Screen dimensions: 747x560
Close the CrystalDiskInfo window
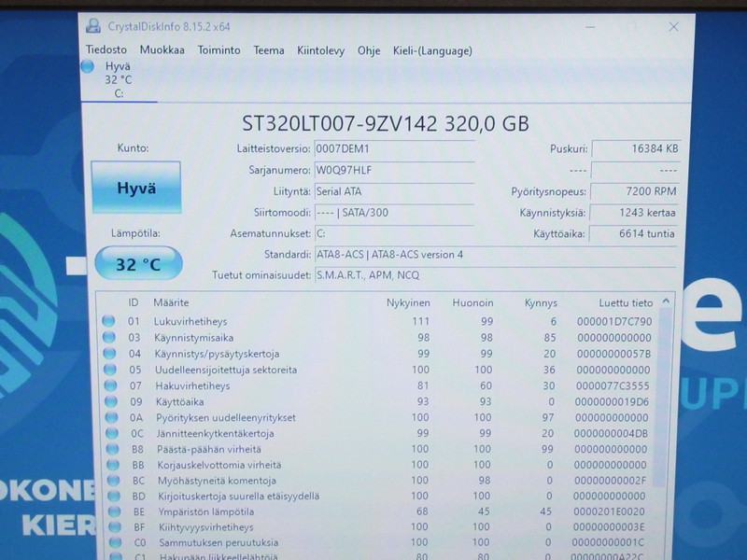tap(673, 27)
